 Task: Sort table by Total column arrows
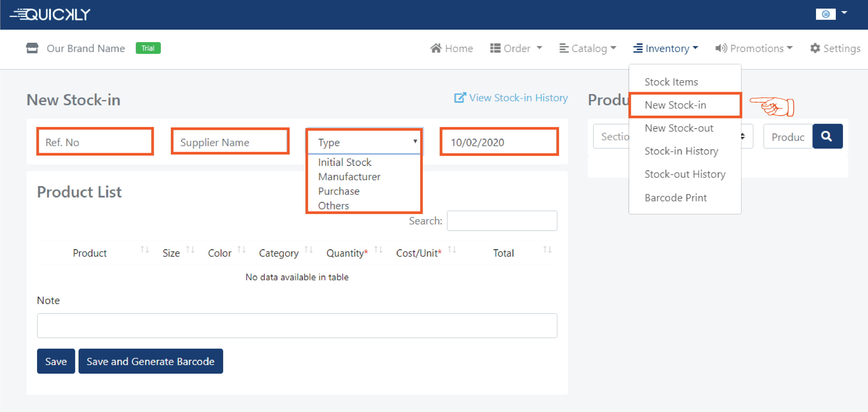click(547, 250)
